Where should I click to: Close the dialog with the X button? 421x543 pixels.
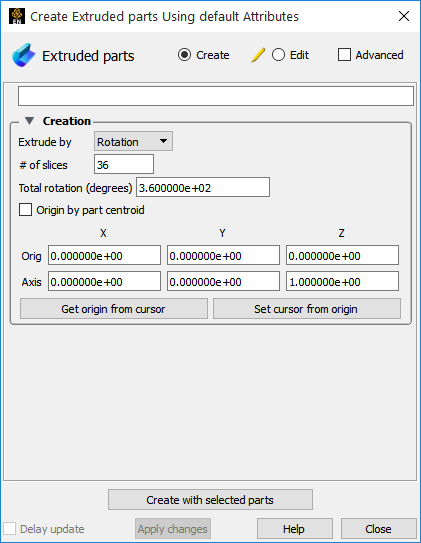tap(404, 16)
